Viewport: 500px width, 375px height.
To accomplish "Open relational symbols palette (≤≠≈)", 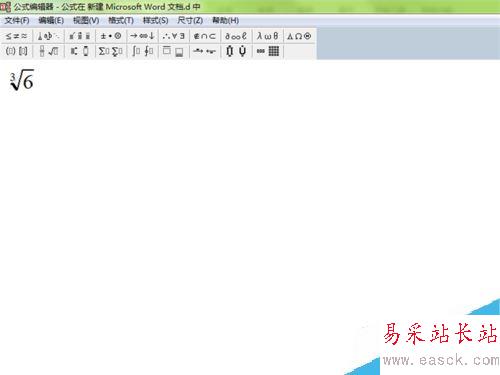I will pyautogui.click(x=17, y=36).
